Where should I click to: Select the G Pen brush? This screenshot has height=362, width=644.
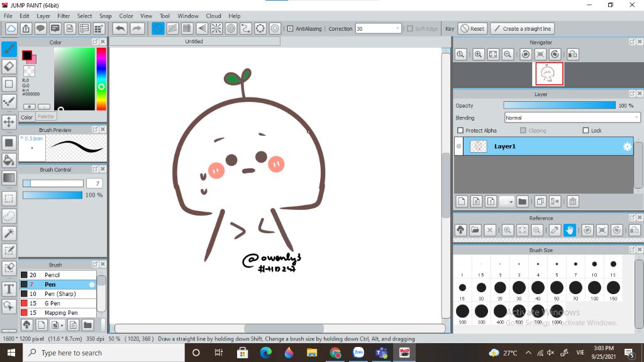point(58,304)
